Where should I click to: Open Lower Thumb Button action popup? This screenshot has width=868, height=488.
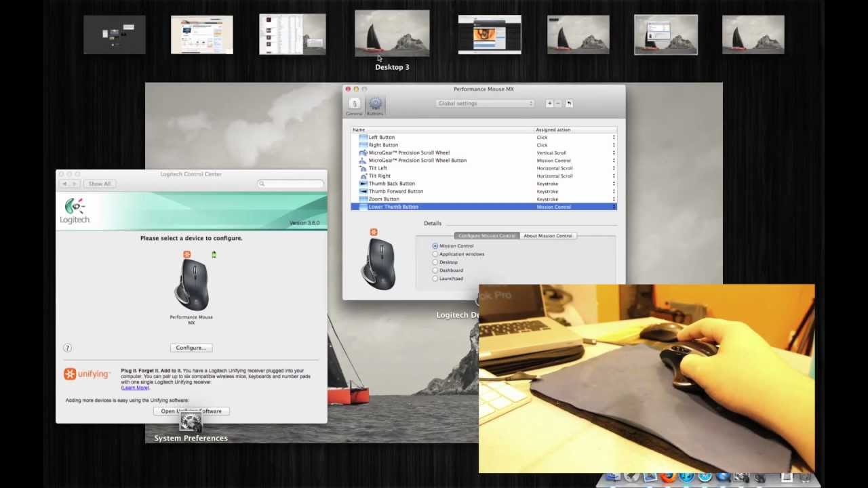[614, 207]
